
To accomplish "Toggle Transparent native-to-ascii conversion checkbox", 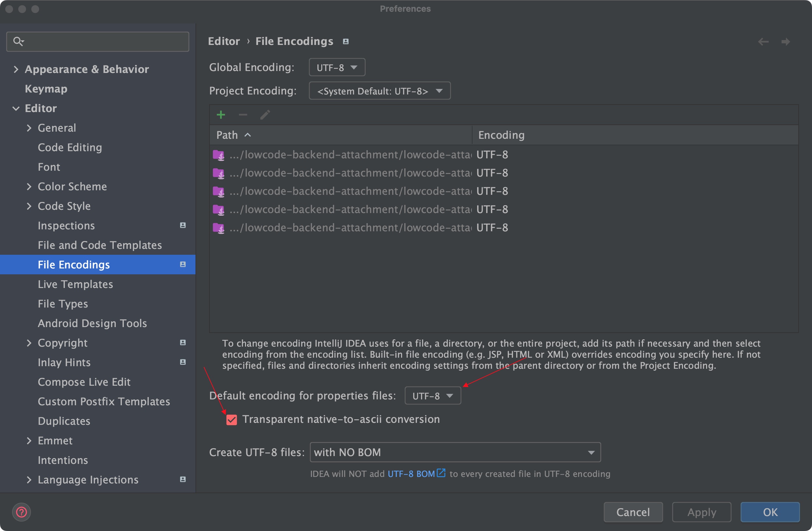I will (x=232, y=420).
